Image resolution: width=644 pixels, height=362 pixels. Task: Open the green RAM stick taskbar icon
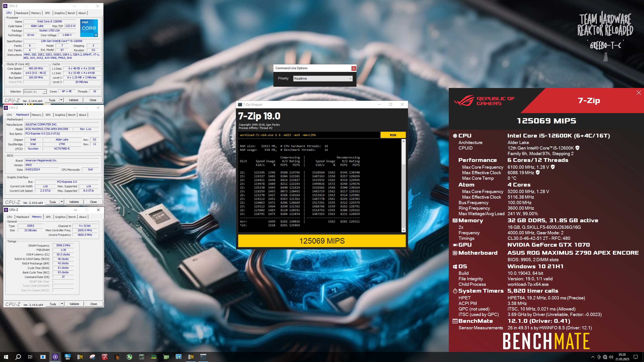point(154,357)
